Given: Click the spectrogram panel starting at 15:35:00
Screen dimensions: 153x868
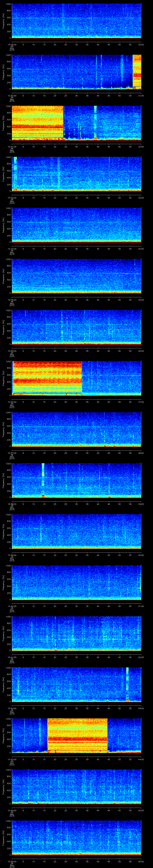Looking at the screenshot, I should coord(76,327).
